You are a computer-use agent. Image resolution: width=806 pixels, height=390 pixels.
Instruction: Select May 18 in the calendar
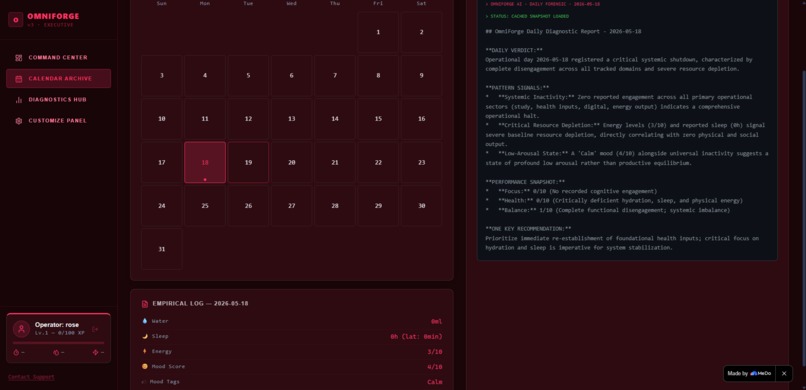(x=205, y=162)
